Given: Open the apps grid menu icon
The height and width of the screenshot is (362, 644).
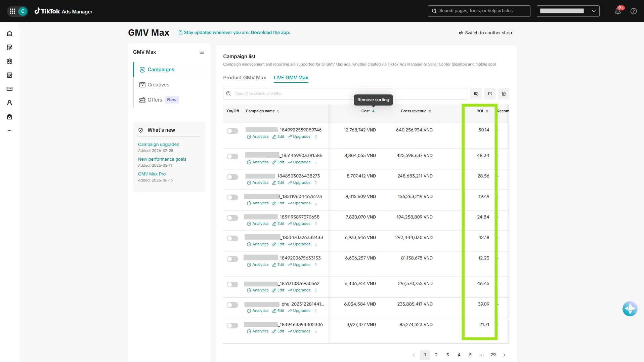Looking at the screenshot, I should coord(12,11).
